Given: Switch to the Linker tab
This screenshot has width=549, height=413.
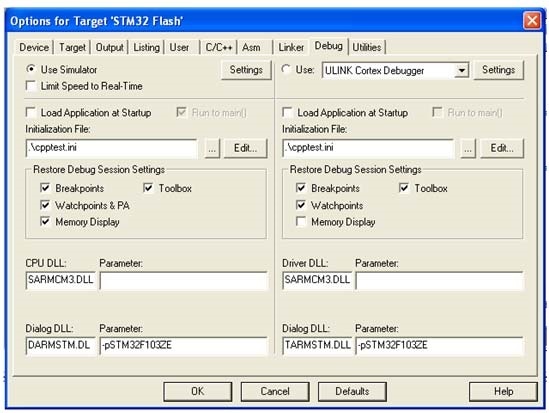Looking at the screenshot, I should (x=291, y=47).
